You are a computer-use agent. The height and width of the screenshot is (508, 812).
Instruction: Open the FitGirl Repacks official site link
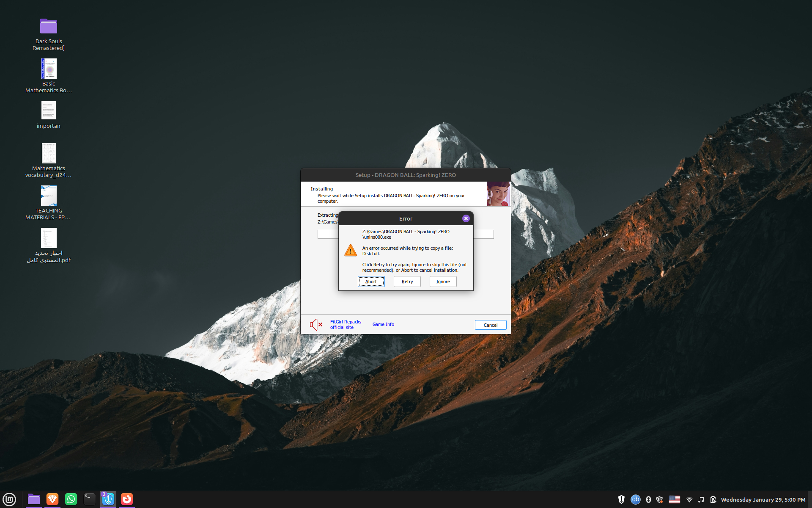[346, 325]
